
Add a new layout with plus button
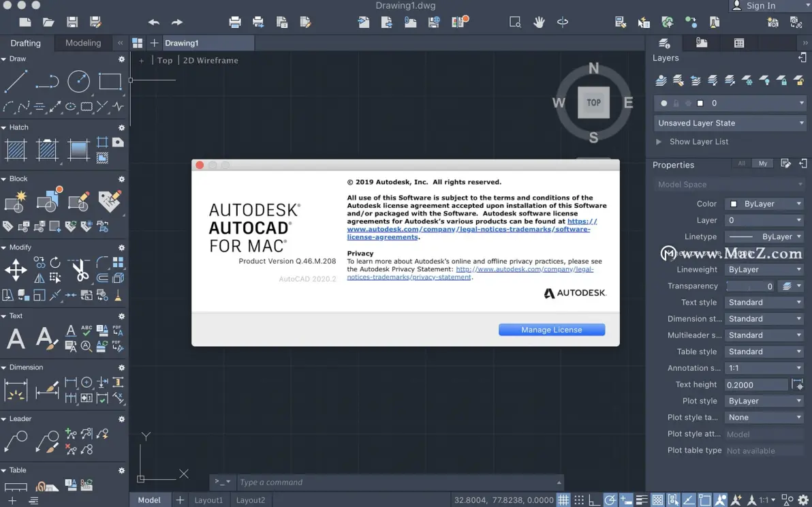click(x=180, y=500)
